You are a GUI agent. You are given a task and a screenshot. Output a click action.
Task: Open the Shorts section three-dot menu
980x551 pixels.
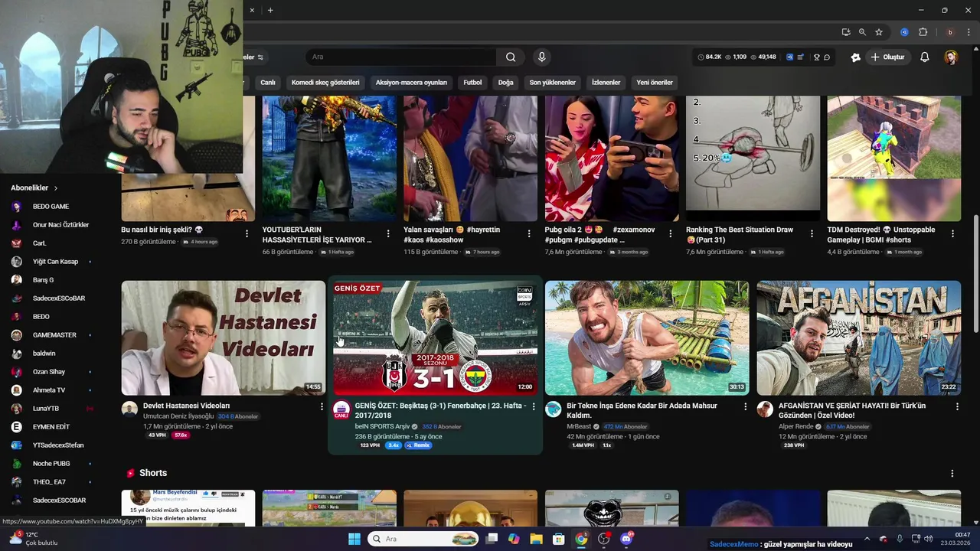[x=952, y=473]
